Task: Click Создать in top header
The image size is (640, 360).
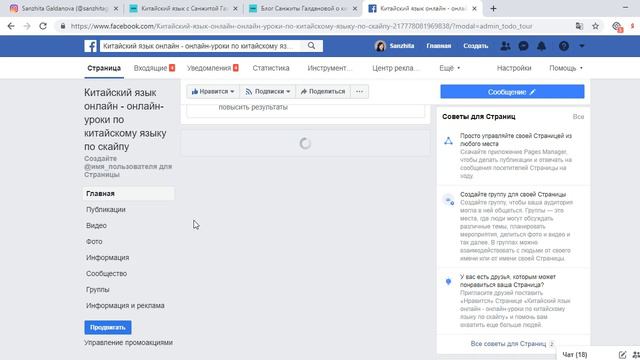Action: click(x=476, y=46)
